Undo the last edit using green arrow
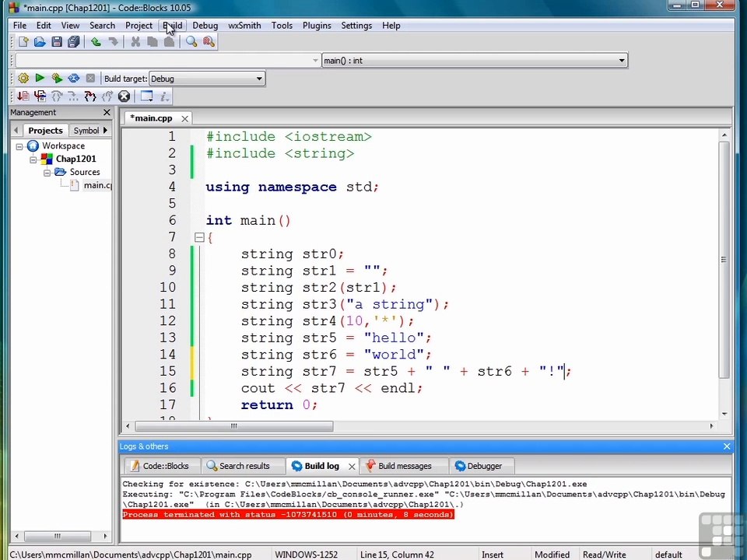This screenshot has width=747, height=560. (x=96, y=42)
